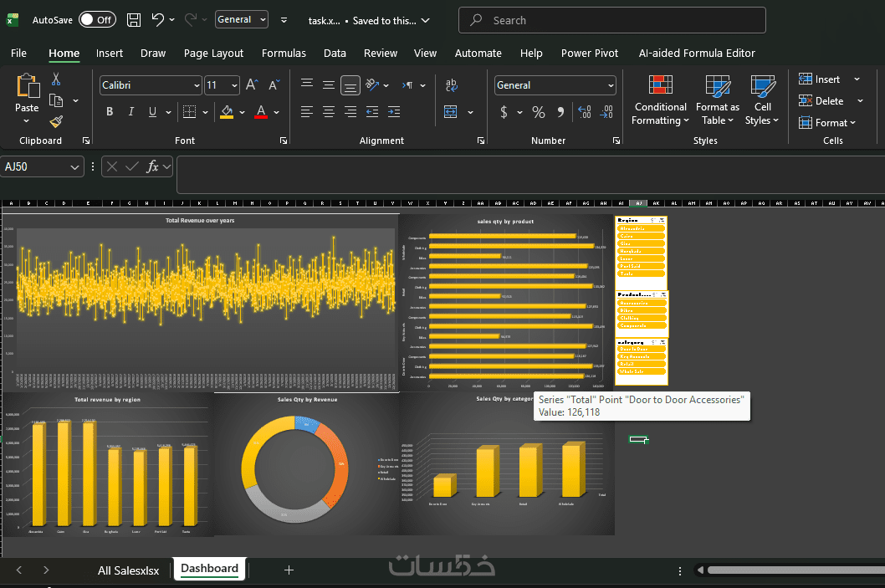Image resolution: width=885 pixels, height=588 pixels.
Task: Toggle Italic formatting
Action: pos(131,112)
